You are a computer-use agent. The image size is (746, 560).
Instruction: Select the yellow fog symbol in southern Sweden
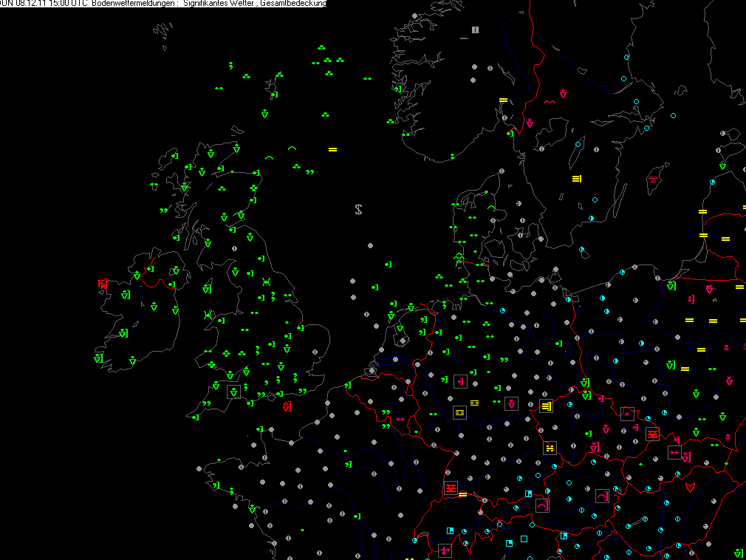click(x=577, y=179)
